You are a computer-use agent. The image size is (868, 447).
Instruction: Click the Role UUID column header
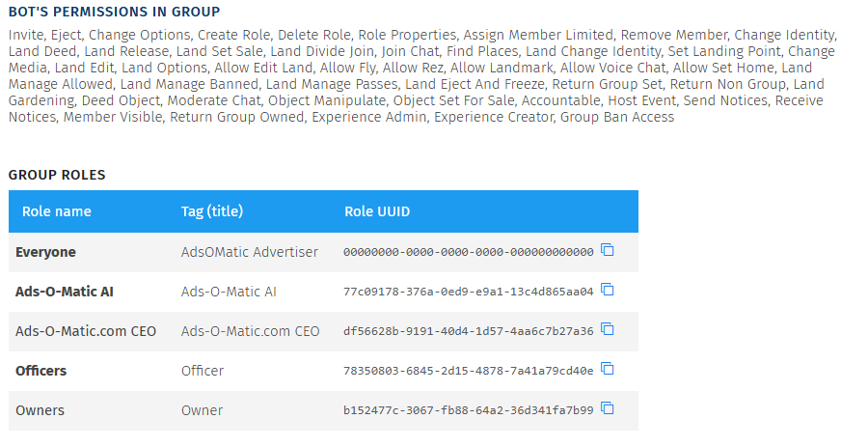[x=377, y=211]
